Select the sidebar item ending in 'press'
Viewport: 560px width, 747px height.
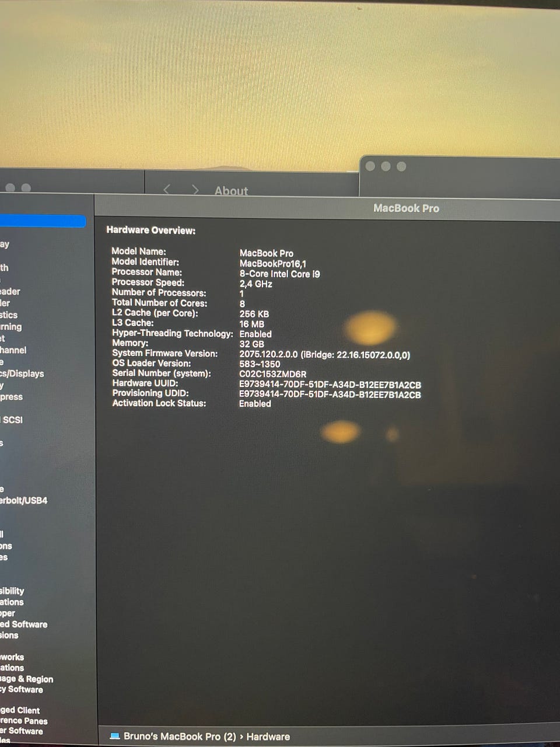[12, 397]
